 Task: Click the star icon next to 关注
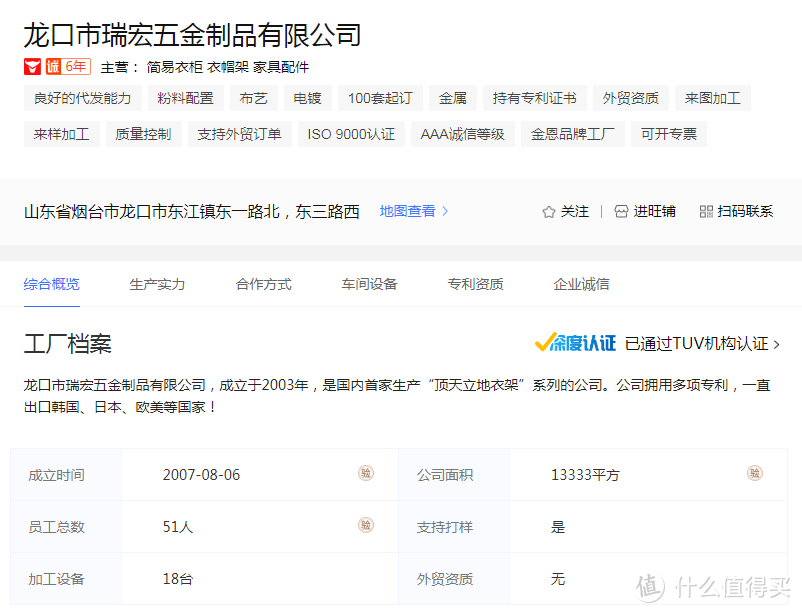pos(548,212)
